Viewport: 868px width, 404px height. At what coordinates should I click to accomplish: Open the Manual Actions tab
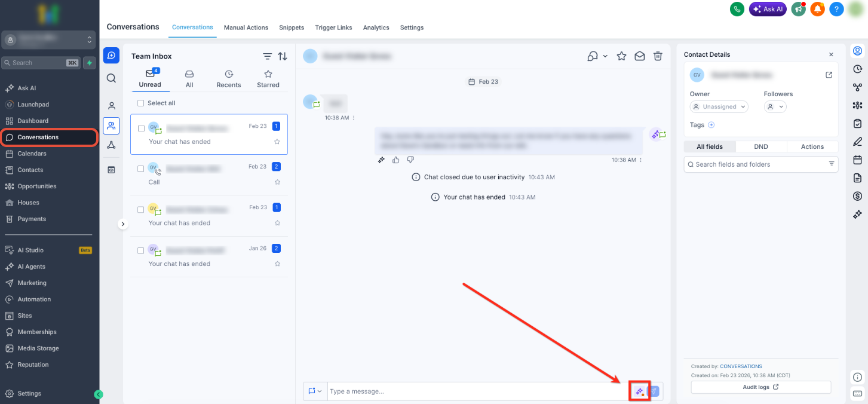click(x=246, y=27)
